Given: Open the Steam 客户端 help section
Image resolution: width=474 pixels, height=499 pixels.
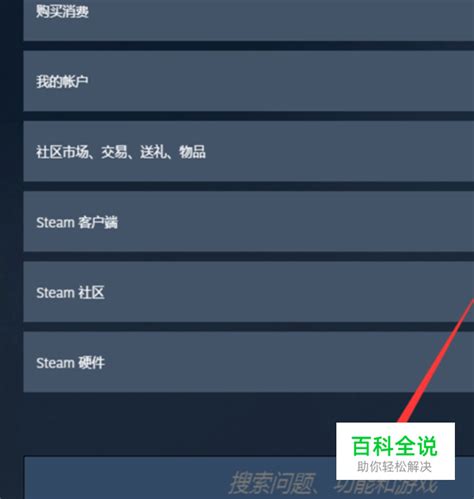Looking at the screenshot, I should point(249,222).
